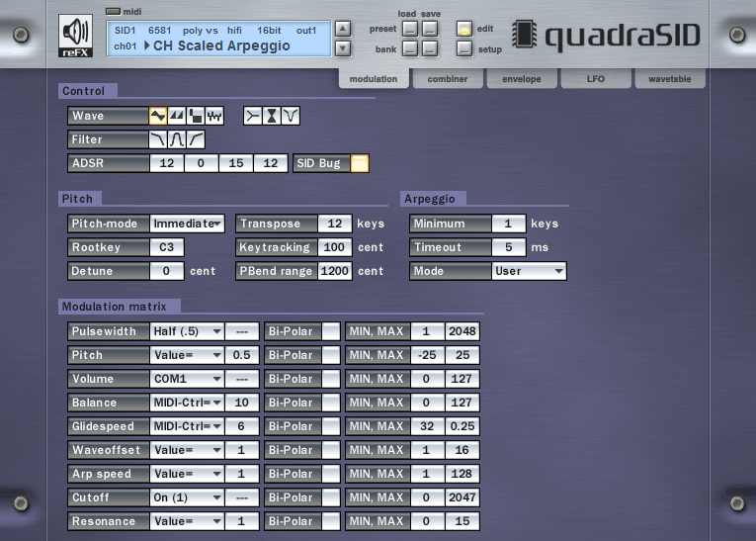Click the PBend range 1200 field
Screen dimensions: 756x541
click(x=335, y=271)
